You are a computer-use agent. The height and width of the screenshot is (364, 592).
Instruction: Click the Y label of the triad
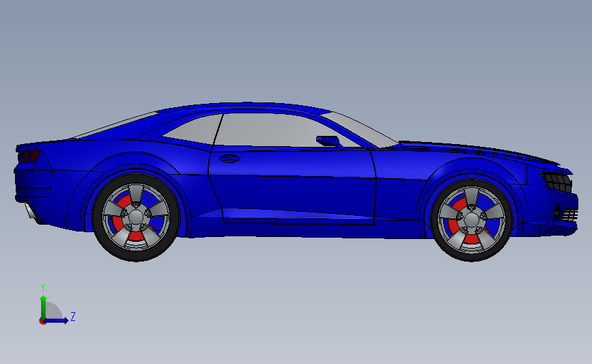[x=43, y=288]
